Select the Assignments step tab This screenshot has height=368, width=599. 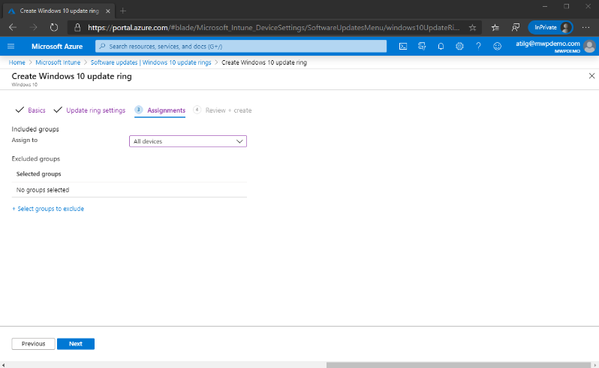[166, 110]
